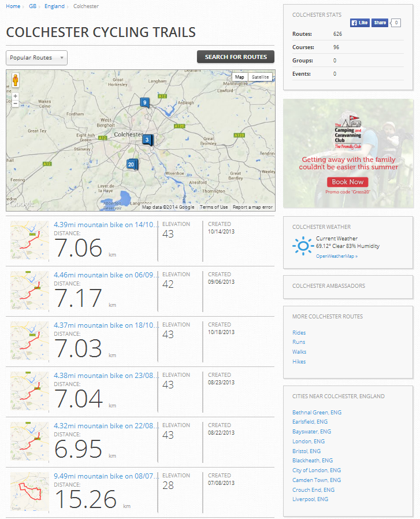420x519 pixels.
Task: Open the 4.37mi mountain bike route link
Action: click(x=106, y=325)
